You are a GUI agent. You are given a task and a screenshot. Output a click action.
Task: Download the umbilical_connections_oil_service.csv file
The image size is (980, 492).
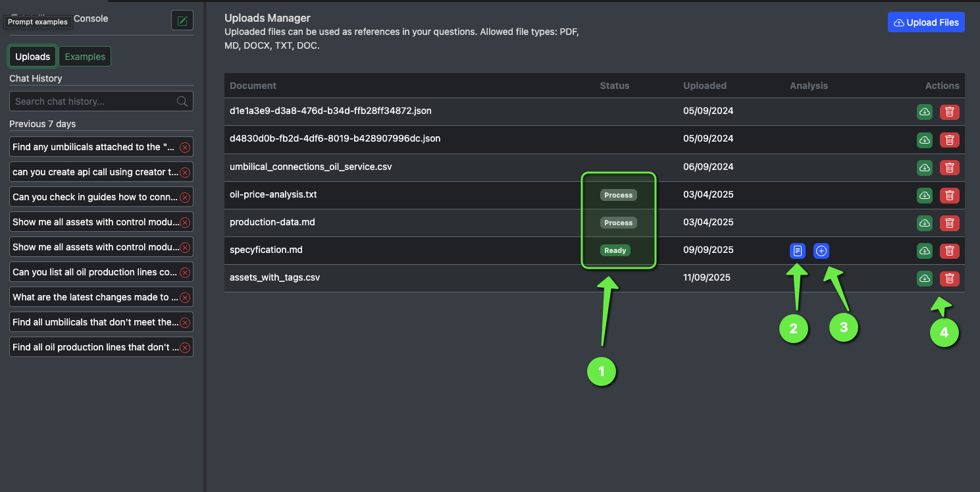[925, 167]
